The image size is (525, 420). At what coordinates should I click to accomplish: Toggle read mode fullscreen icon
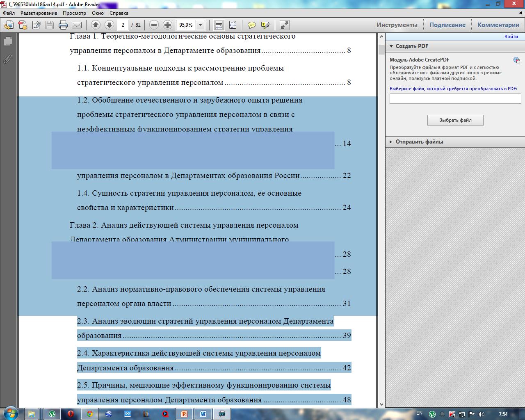point(284,25)
